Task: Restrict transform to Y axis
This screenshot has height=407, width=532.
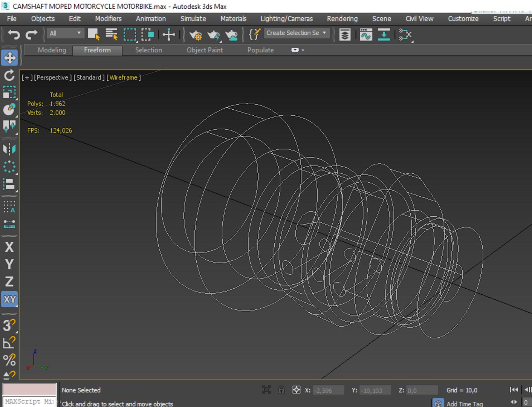Action: point(9,264)
